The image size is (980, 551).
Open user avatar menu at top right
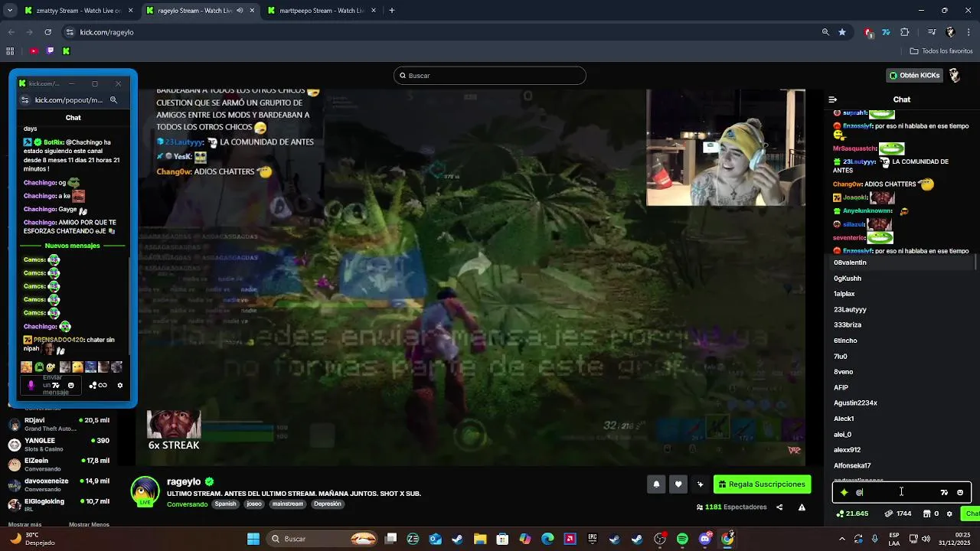955,75
